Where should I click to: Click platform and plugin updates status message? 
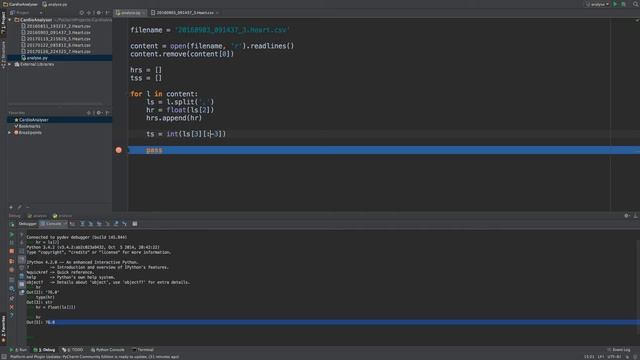(x=94, y=357)
